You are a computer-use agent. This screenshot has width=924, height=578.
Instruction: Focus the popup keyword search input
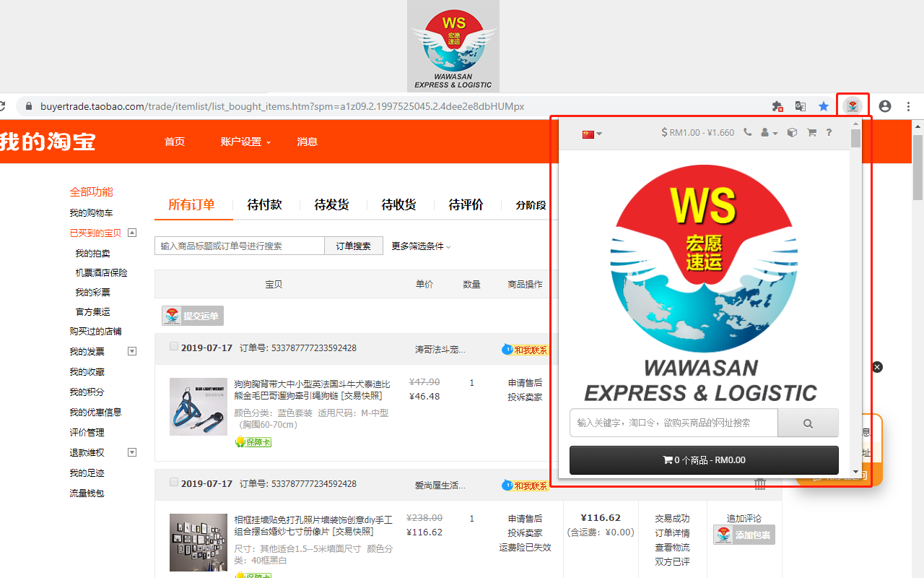[x=674, y=423]
